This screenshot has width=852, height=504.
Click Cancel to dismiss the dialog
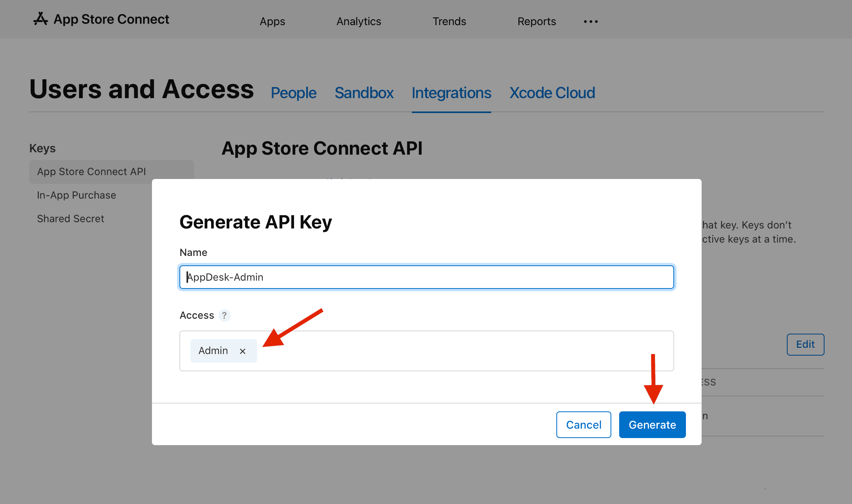coord(583,424)
